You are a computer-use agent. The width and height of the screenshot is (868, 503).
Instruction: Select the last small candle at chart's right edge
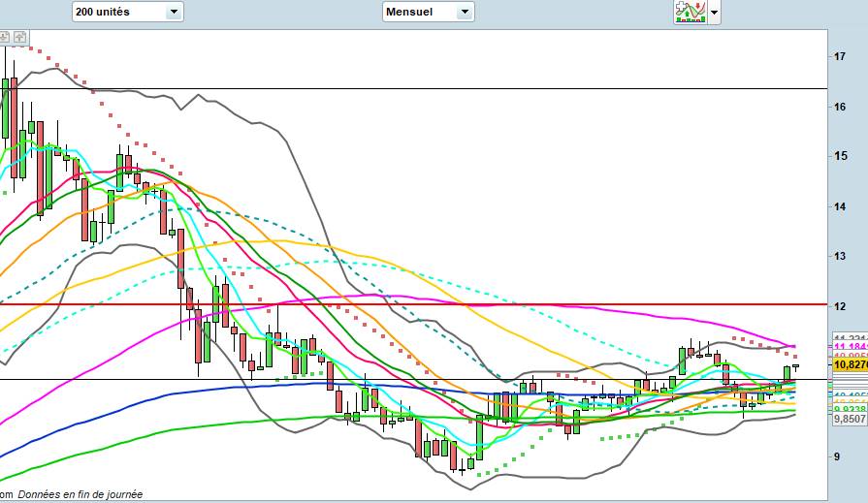tap(795, 366)
